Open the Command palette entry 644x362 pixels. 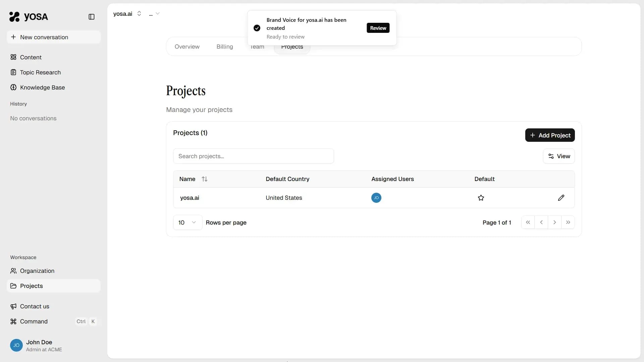(34, 321)
